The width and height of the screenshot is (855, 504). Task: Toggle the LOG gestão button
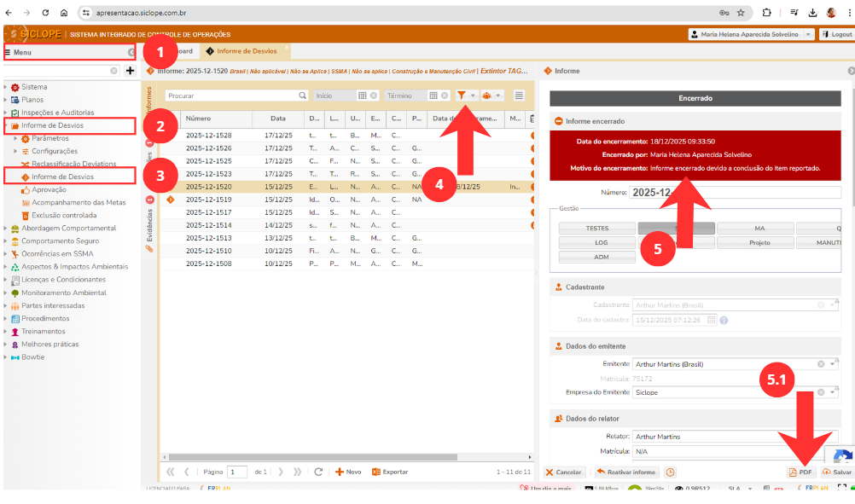tap(596, 243)
